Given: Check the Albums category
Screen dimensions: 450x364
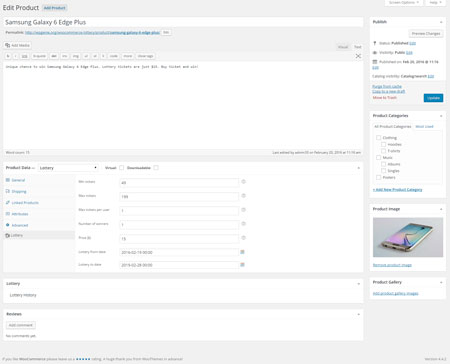Looking at the screenshot, I should 383,164.
